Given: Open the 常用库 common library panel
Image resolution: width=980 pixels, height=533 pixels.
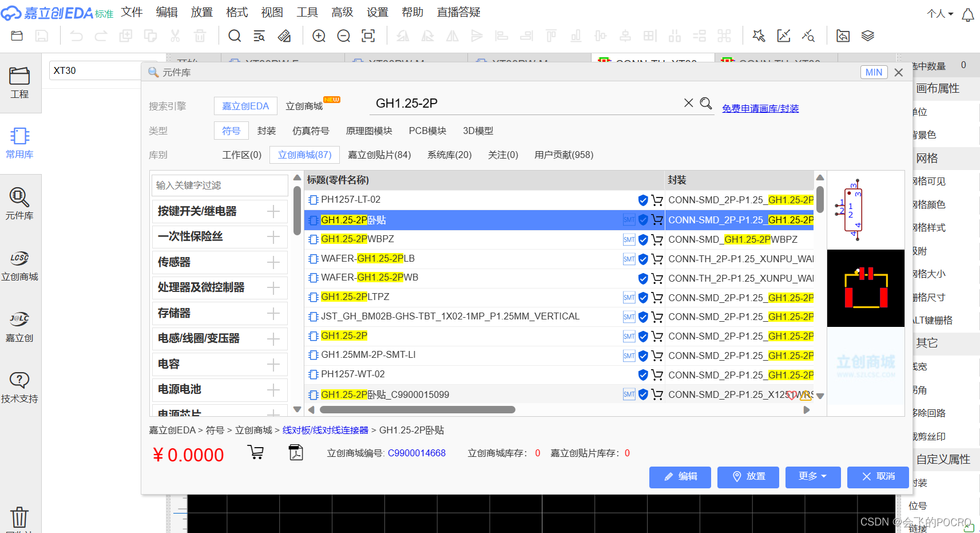Looking at the screenshot, I should coord(19,143).
